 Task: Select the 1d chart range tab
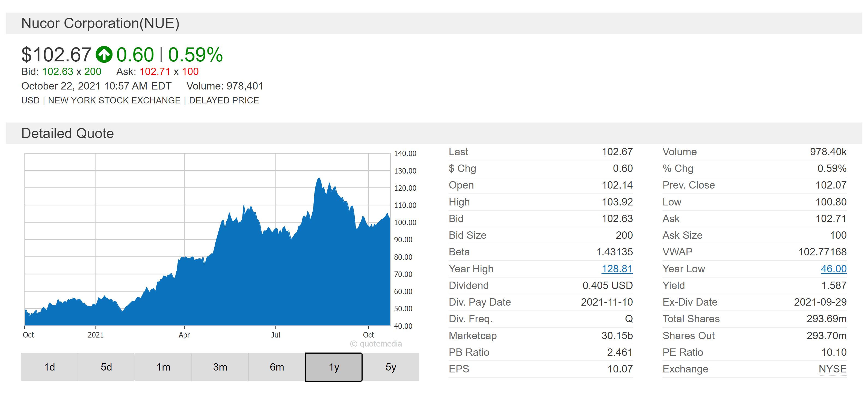(49, 367)
